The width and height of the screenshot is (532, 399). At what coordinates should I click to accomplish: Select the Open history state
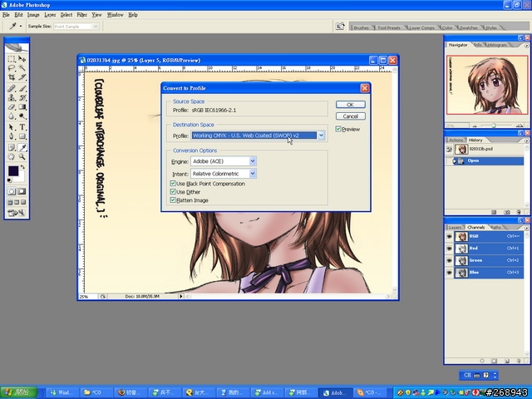pyautogui.click(x=489, y=160)
